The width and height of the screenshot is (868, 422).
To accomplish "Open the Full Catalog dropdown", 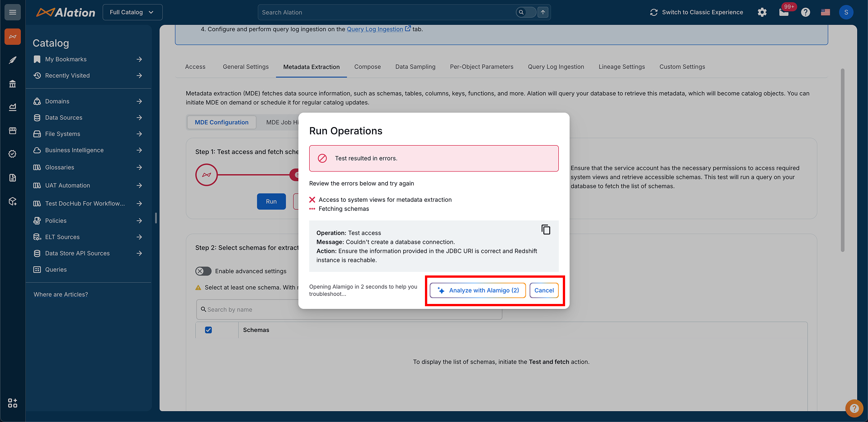I will 132,12.
